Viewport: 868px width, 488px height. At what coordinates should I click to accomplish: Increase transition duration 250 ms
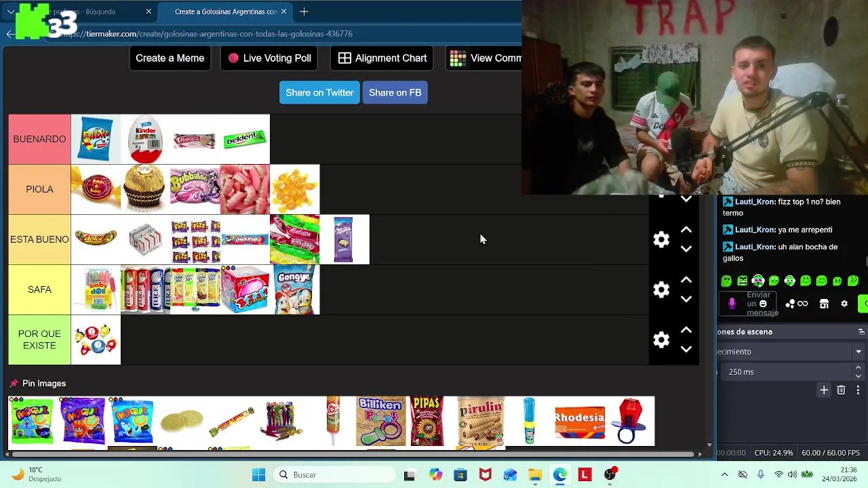point(859,368)
